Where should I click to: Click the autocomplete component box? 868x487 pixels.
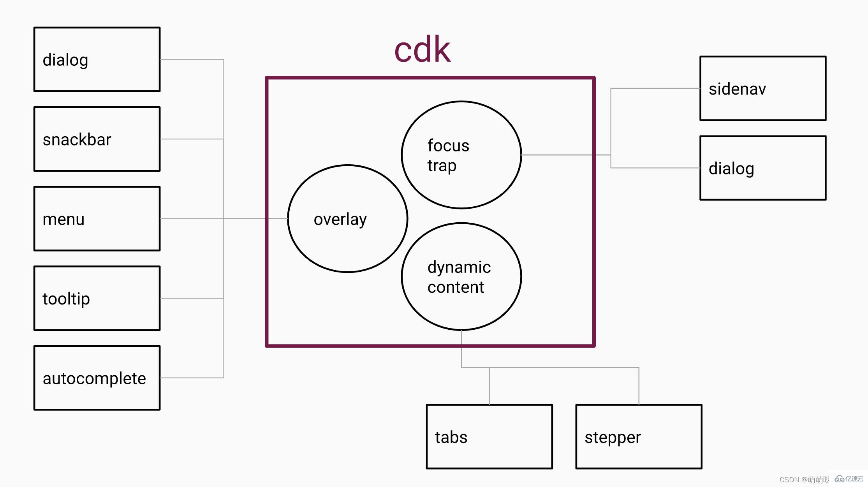coord(97,377)
